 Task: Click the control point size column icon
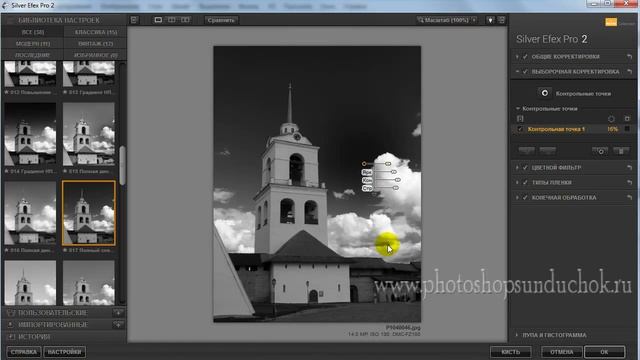611,119
